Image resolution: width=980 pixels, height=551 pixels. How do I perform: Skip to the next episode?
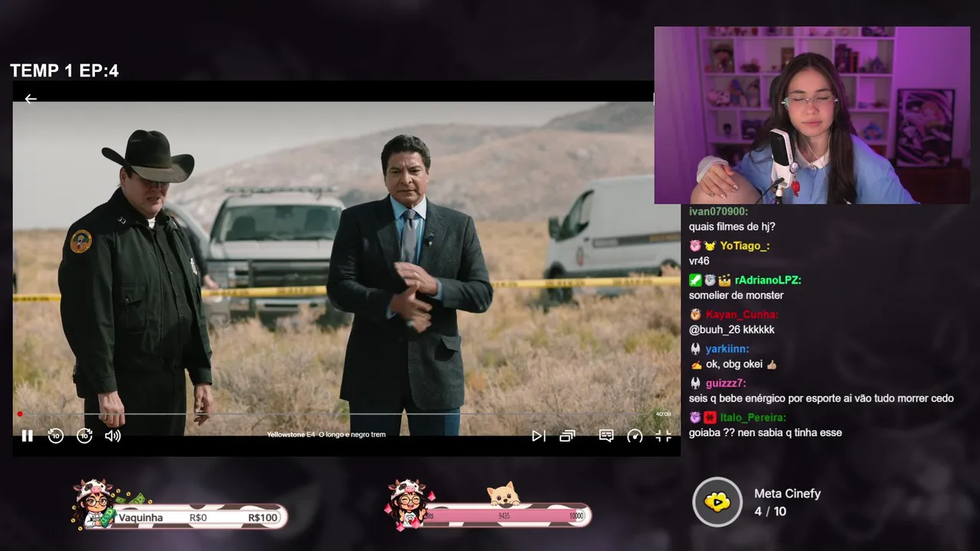pos(538,435)
